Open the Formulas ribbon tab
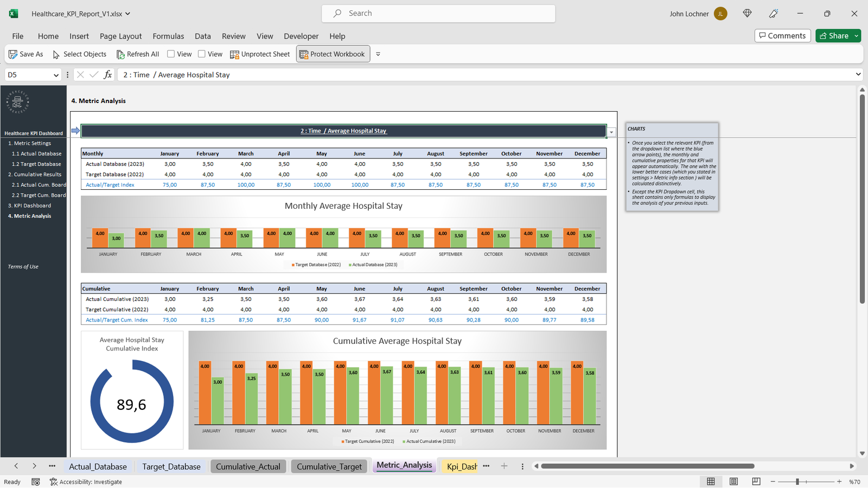 (168, 36)
